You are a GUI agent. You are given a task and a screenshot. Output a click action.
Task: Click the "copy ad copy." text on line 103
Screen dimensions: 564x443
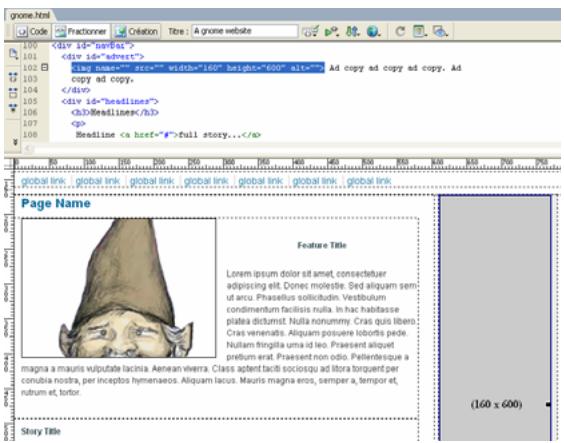[103, 79]
